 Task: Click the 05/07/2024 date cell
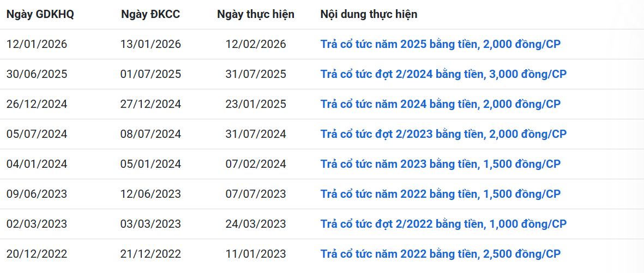(37, 134)
